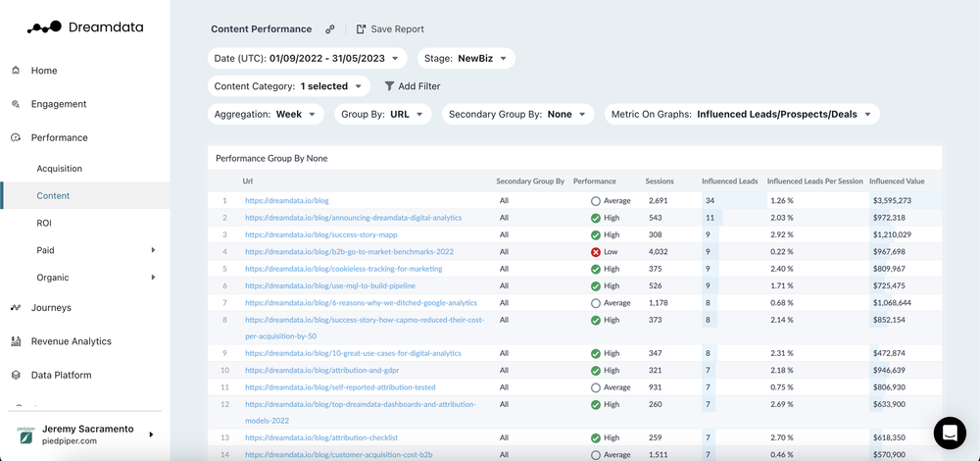Click the 2.92 % leads per session cell
Viewport: 980px width, 461px height.
782,235
